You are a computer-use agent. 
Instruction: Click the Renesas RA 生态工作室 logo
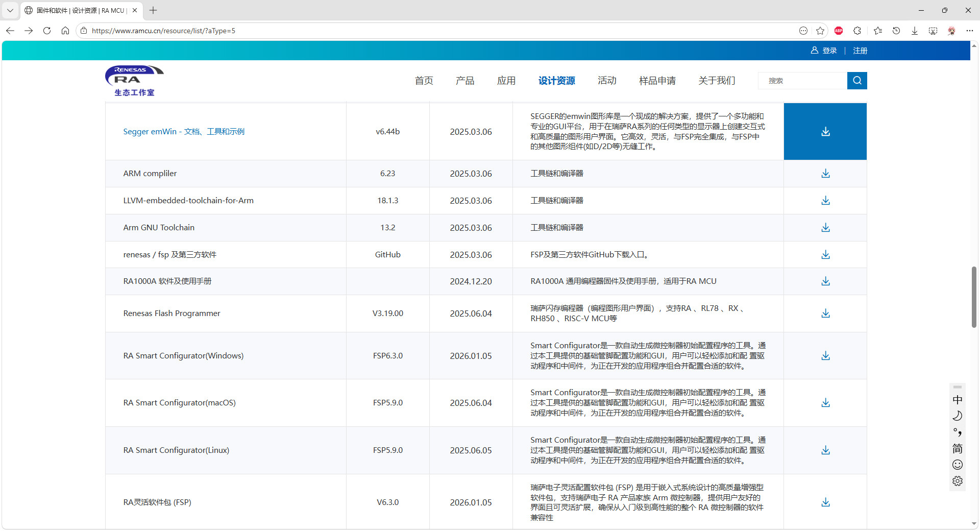coord(134,81)
